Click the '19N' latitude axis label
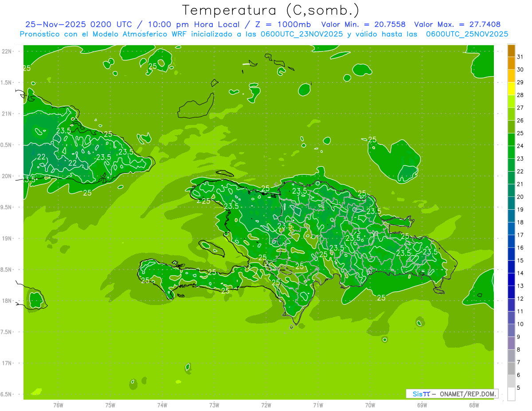Screen dimensions: 532x411 pyautogui.click(x=8, y=239)
